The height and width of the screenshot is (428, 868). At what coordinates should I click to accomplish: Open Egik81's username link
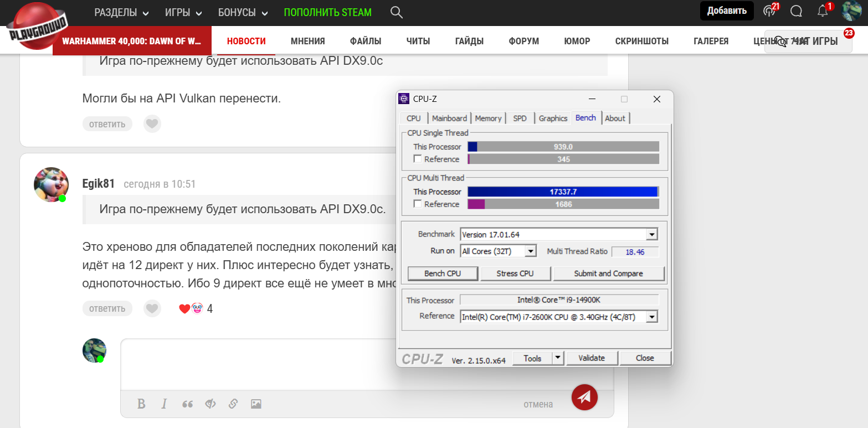click(x=99, y=184)
